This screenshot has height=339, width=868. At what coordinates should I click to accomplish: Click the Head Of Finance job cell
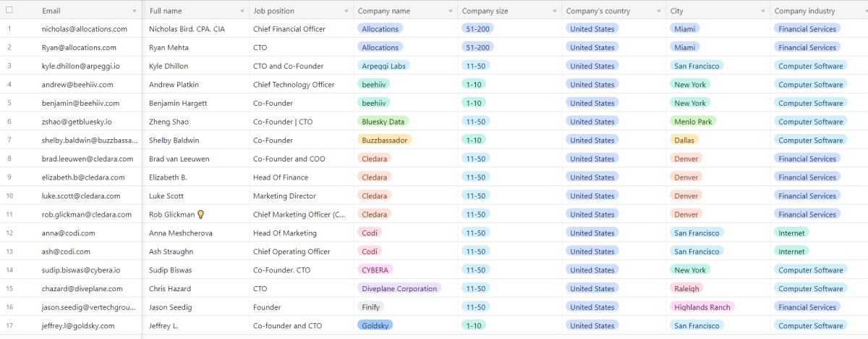pyautogui.click(x=282, y=177)
